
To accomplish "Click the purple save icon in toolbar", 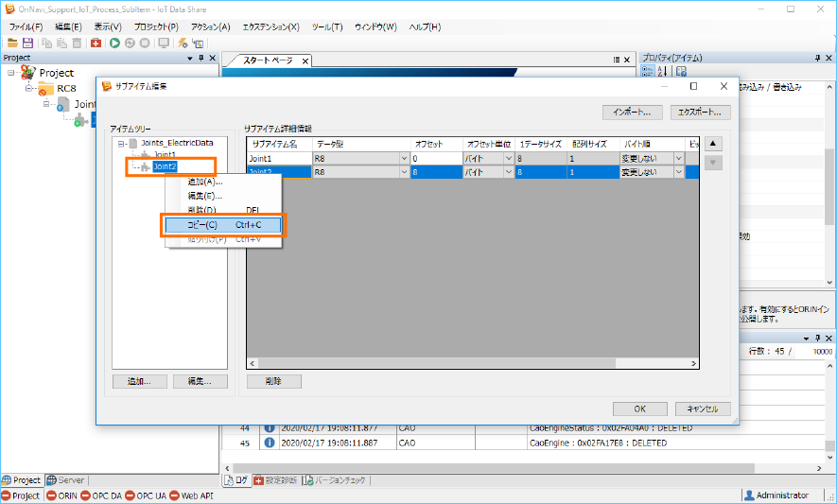I will tap(27, 43).
